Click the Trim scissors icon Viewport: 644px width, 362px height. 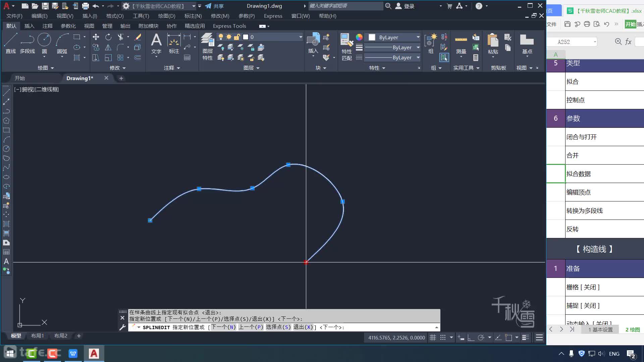point(120,37)
